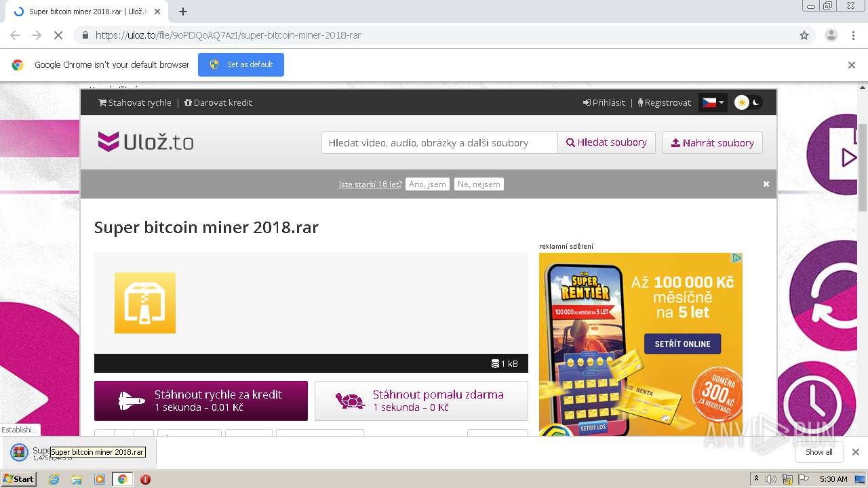This screenshot has height=488, width=868.
Task: Expand the Czech flag language dropdown
Action: pos(713,102)
